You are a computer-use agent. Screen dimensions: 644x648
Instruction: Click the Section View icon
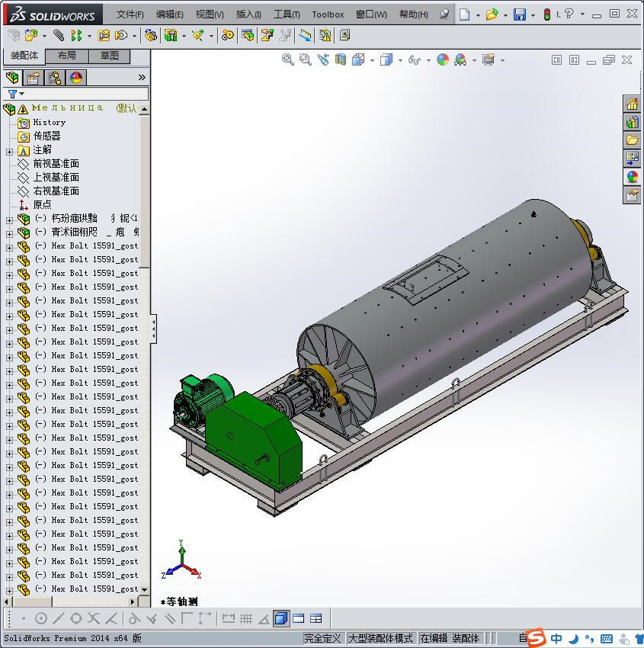pos(341,60)
